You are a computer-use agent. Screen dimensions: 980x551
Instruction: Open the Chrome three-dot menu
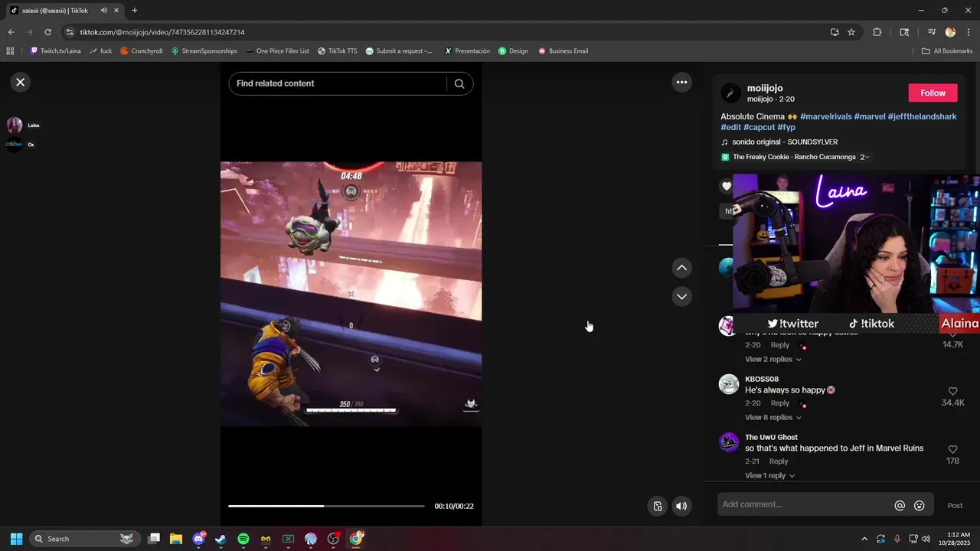pos(969,32)
